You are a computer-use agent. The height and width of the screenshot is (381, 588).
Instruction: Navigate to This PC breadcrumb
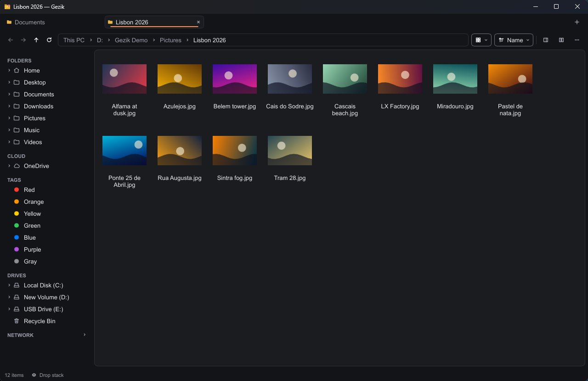(74, 40)
